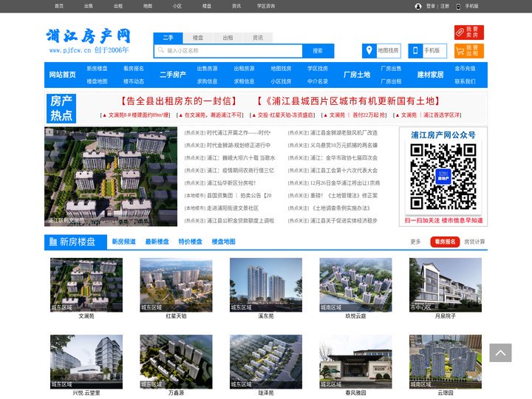Viewport: 532px width, 399px height.
Task: Select the 二手 search tab
Action: [168, 38]
